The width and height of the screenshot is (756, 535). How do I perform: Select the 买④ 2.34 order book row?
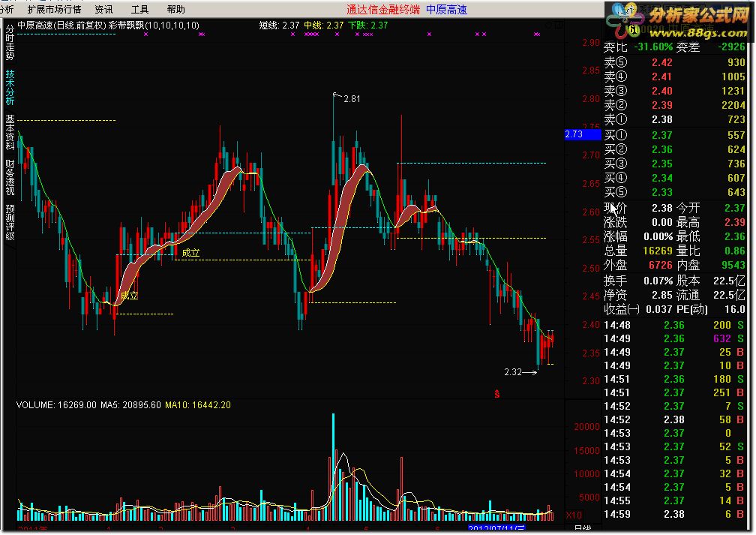pos(674,178)
